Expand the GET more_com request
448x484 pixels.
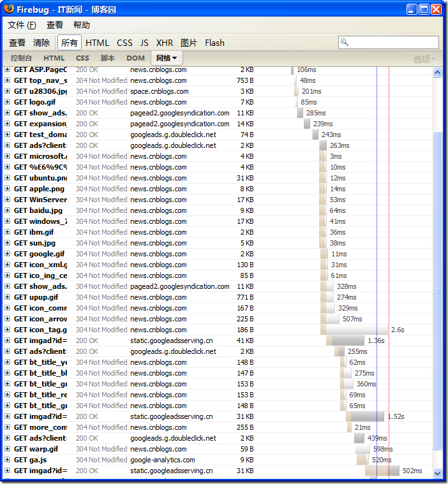coord(7,427)
